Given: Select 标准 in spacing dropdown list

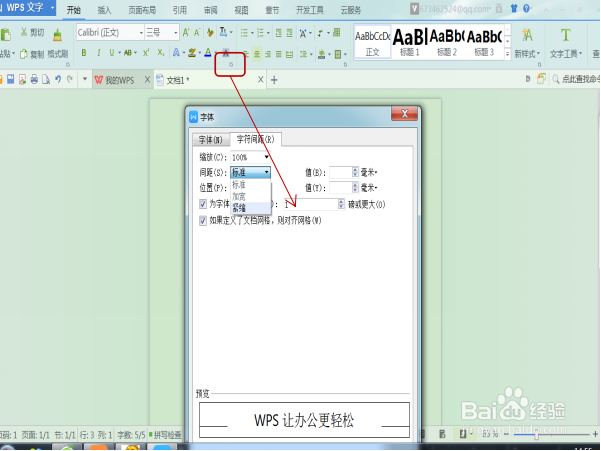Looking at the screenshot, I should click(x=251, y=185).
